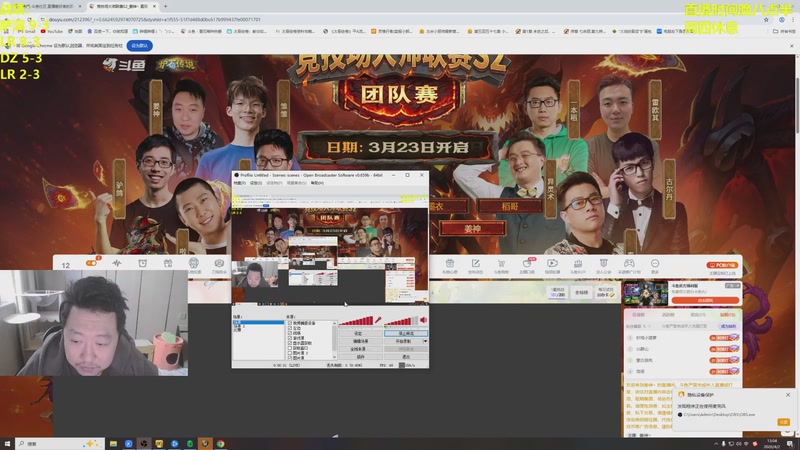800x450 pixels.
Task: Open the video playback icon in Douyu toolbar
Action: (553, 264)
